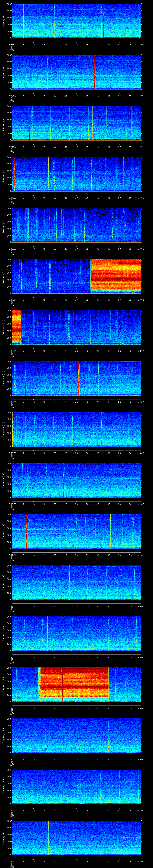Click the spectrogram panel starting at 6:34:00

tap(76, 174)
